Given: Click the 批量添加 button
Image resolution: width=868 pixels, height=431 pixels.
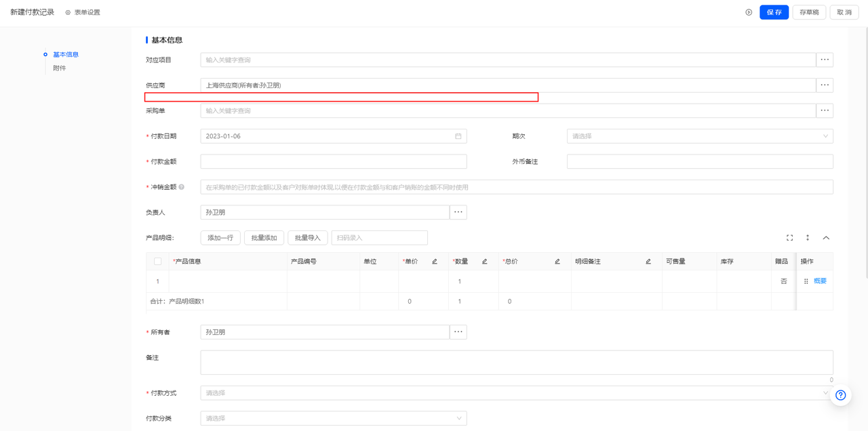Looking at the screenshot, I should (x=264, y=238).
